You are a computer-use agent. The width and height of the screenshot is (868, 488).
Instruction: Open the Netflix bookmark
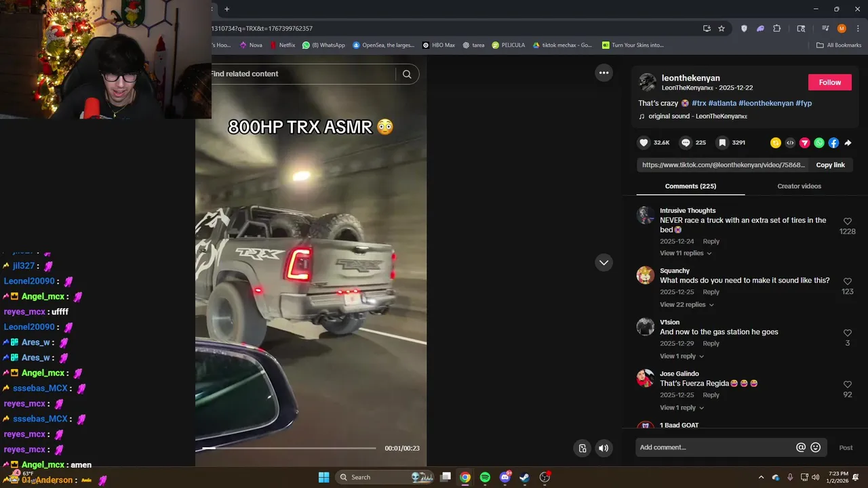click(283, 45)
